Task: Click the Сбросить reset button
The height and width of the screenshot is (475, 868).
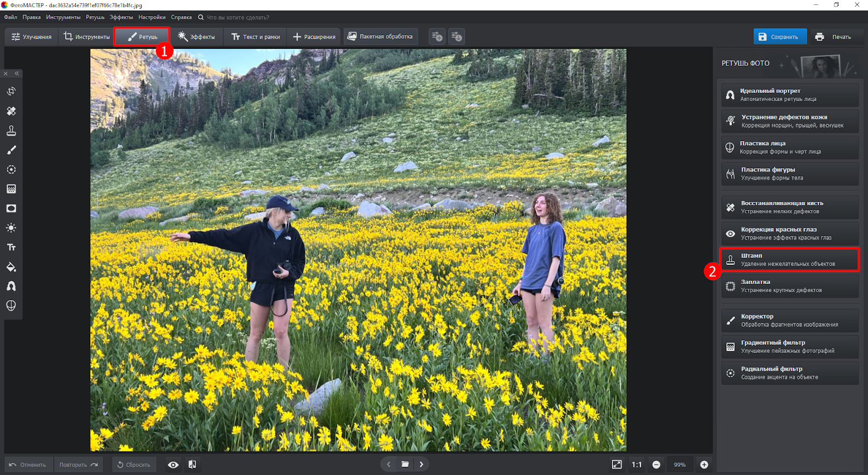Action: pyautogui.click(x=134, y=465)
